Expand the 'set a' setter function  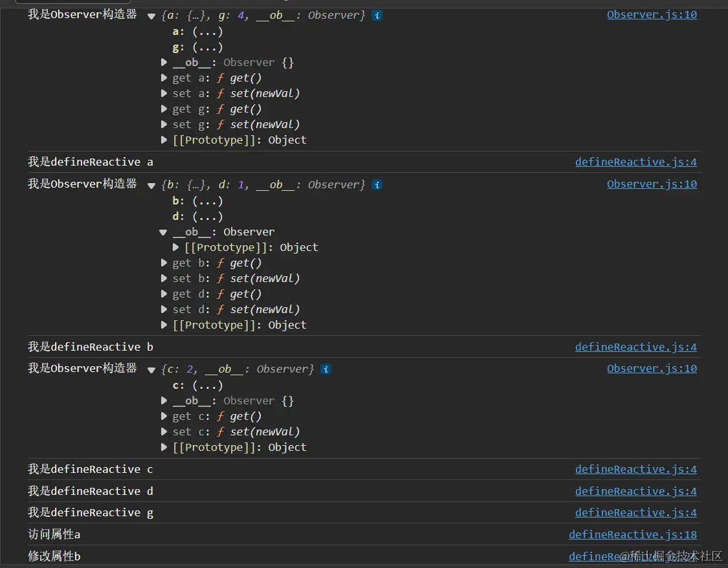tap(164, 93)
